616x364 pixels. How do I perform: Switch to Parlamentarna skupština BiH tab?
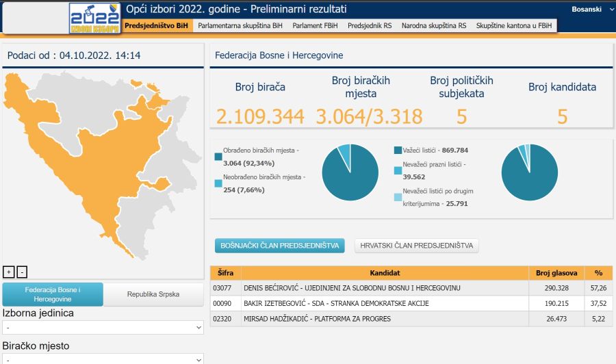[240, 25]
